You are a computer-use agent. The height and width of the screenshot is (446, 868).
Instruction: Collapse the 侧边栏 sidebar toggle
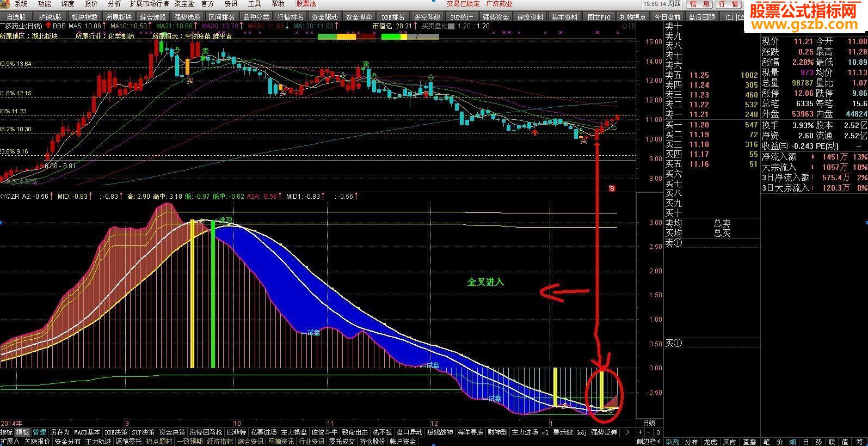[x=649, y=442]
